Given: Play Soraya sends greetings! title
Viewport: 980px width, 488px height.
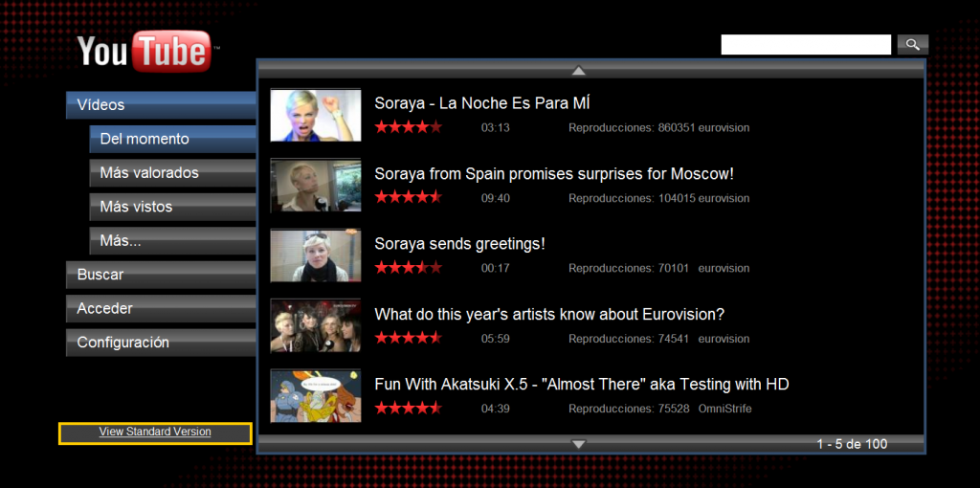Looking at the screenshot, I should pos(460,244).
